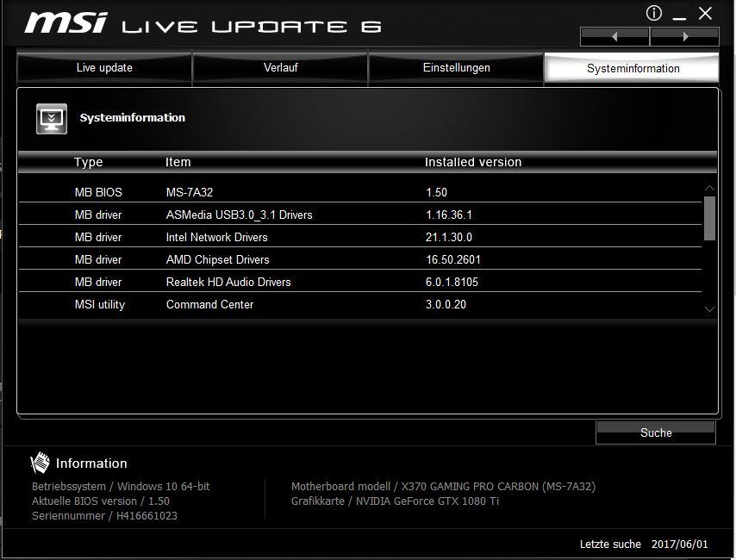Screen dimensions: 736x560
Task: Select Intel Network Drivers row
Action: 360,238
